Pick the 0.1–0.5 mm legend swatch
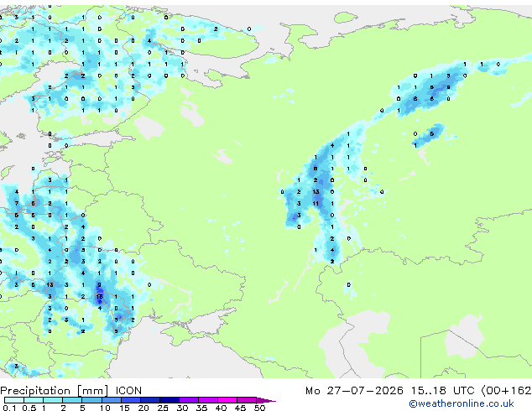 [x=14, y=400]
